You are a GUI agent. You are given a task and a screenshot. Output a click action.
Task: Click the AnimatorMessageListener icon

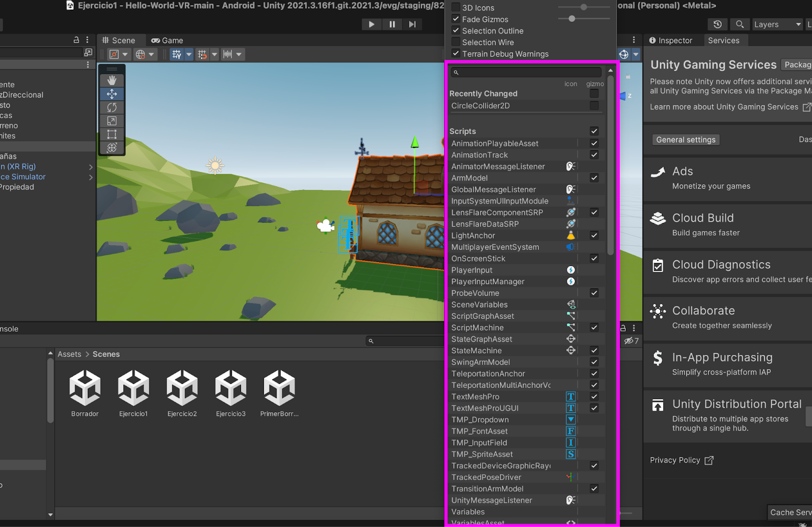[571, 166]
